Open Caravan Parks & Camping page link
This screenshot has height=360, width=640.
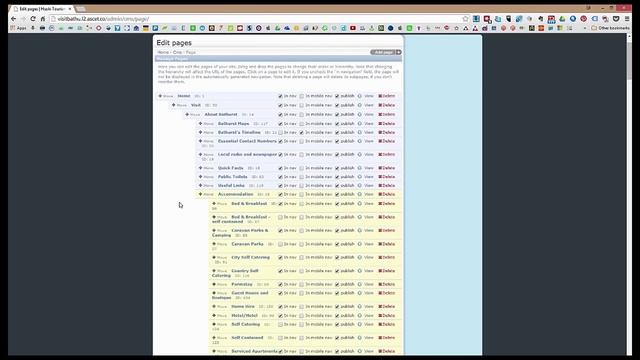(240, 233)
